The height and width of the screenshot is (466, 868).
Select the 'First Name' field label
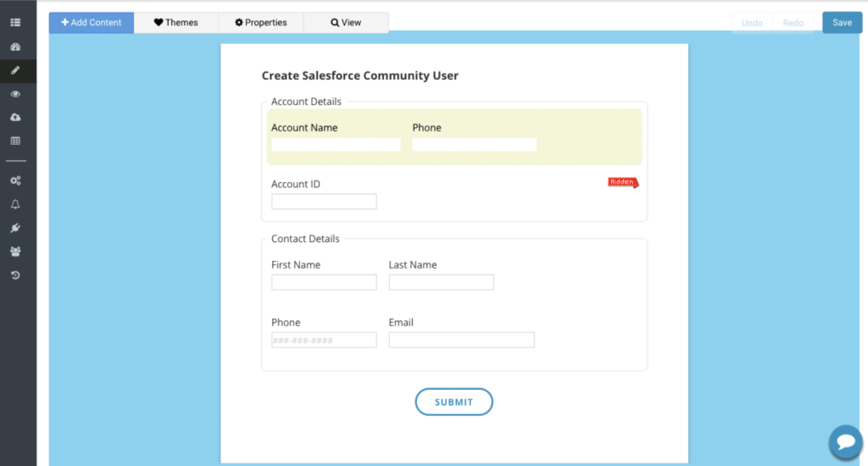[x=296, y=264]
